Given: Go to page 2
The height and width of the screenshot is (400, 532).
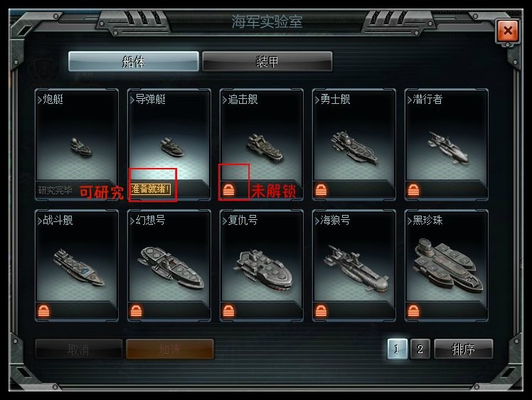Looking at the screenshot, I should (x=420, y=349).
